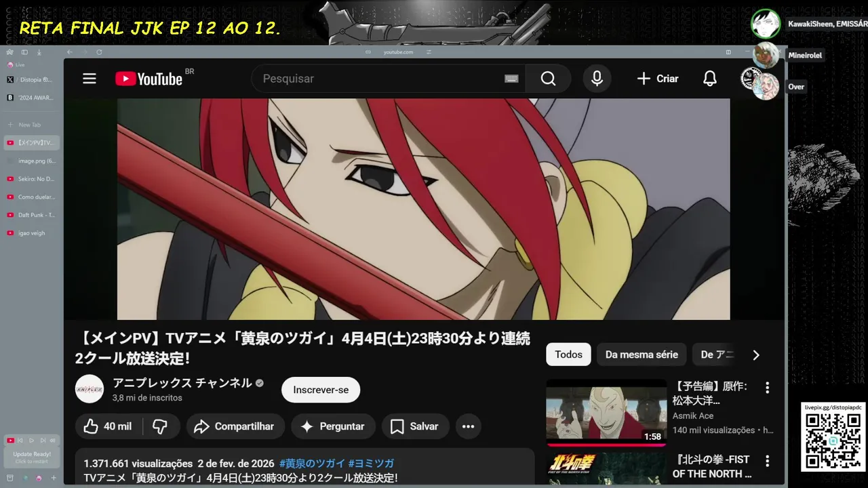Toggle the browser sidebar panel icon
The image size is (868, 488).
point(24,52)
